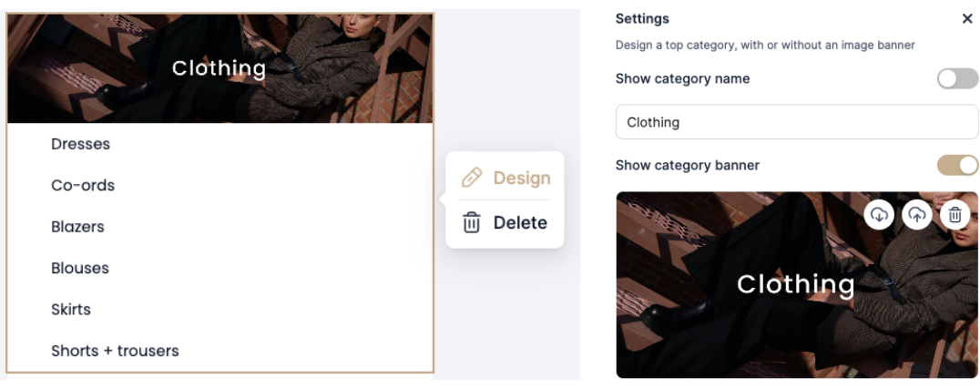
Task: Remove banner image using its trash icon
Action: pos(954,214)
